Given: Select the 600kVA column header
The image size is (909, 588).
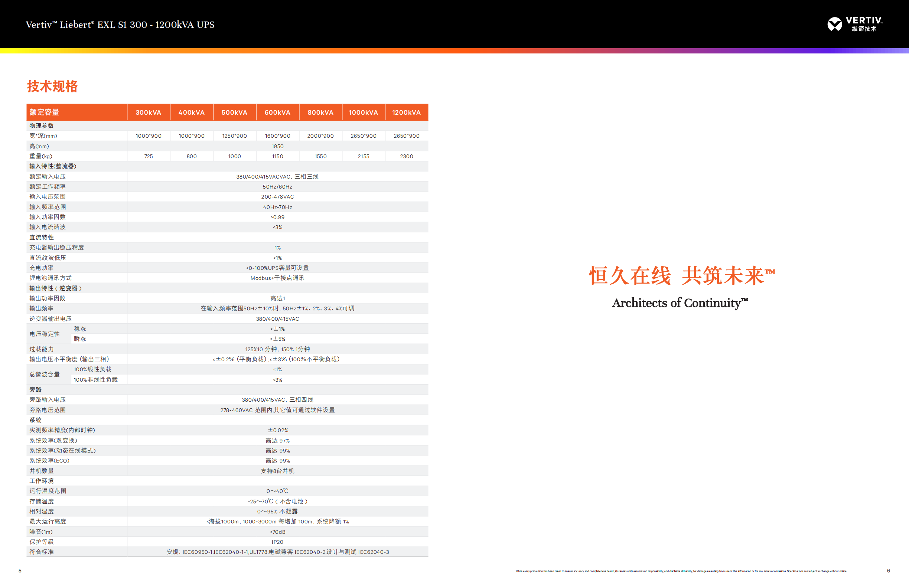Looking at the screenshot, I should (x=278, y=112).
